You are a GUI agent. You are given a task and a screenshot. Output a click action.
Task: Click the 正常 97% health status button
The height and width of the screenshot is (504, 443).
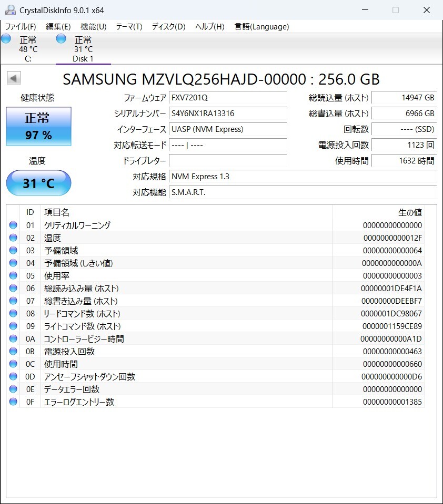(38, 126)
